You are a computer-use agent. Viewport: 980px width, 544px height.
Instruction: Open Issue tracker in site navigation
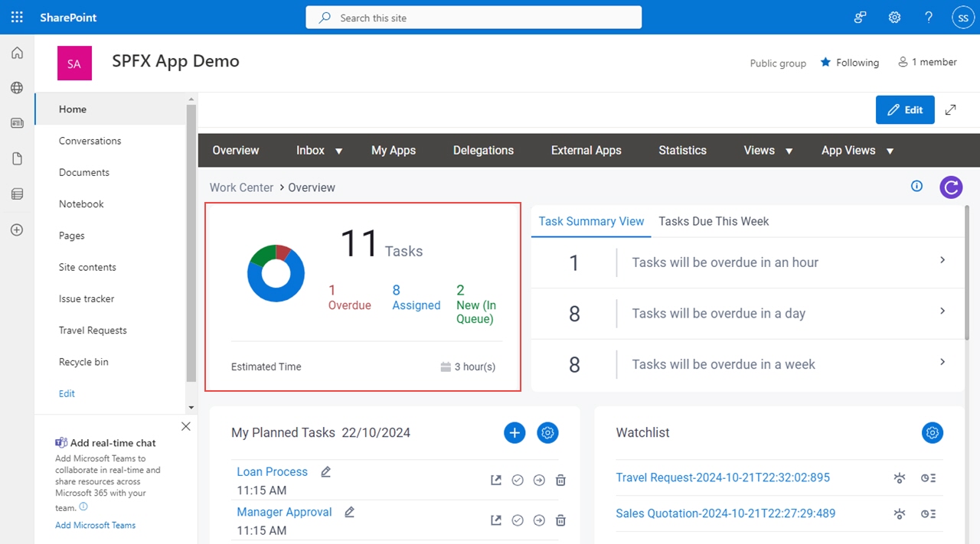(x=87, y=298)
